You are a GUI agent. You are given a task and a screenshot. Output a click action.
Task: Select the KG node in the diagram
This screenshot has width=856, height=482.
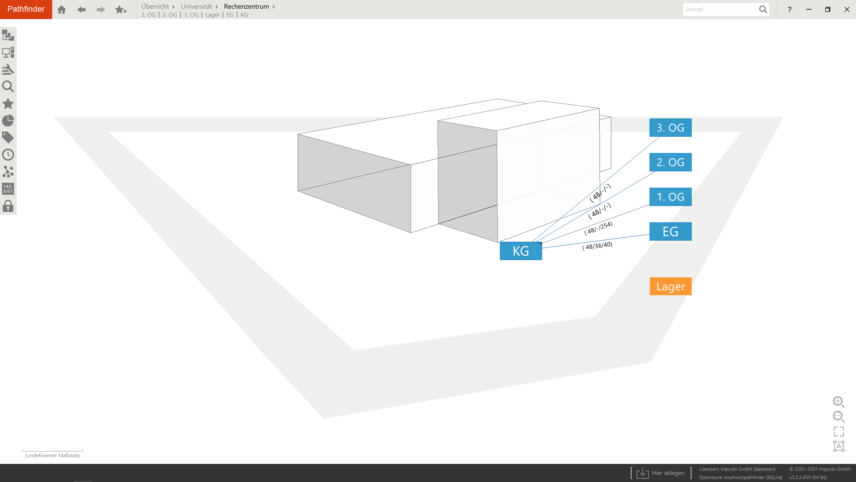[x=520, y=251]
